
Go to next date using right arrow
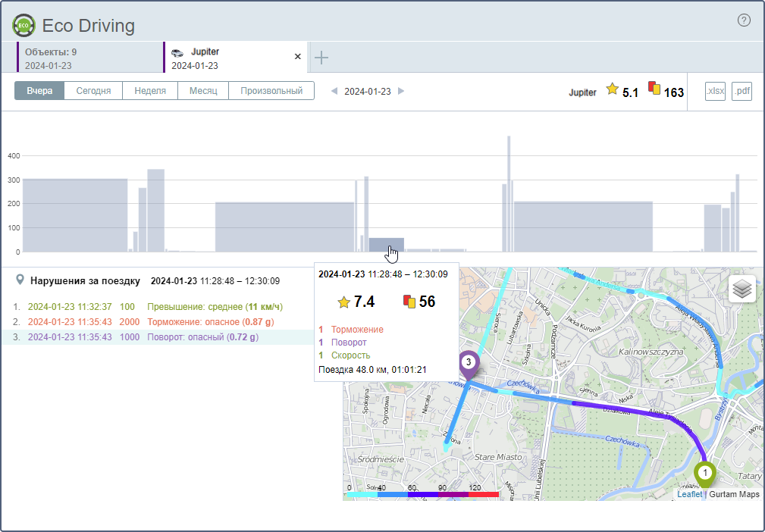coord(401,91)
